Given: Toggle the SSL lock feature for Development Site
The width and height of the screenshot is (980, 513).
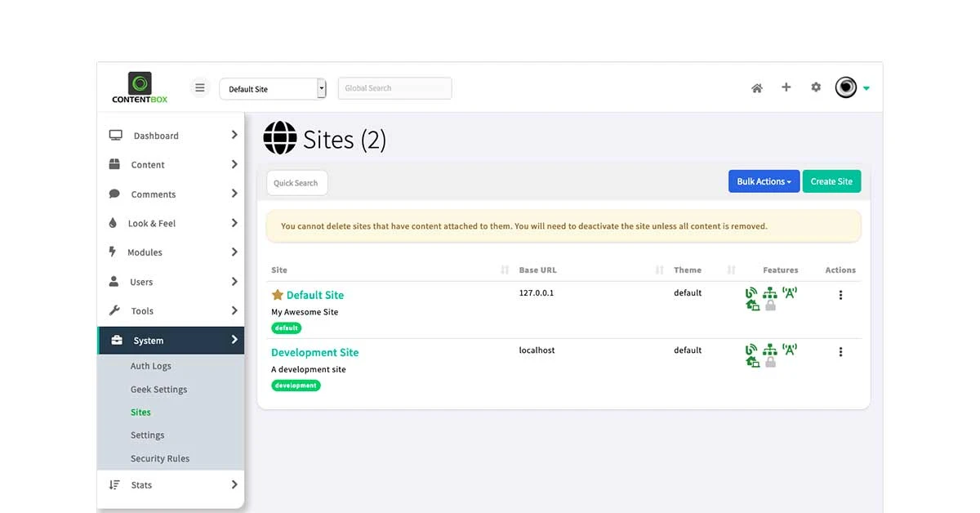Looking at the screenshot, I should point(771,363).
